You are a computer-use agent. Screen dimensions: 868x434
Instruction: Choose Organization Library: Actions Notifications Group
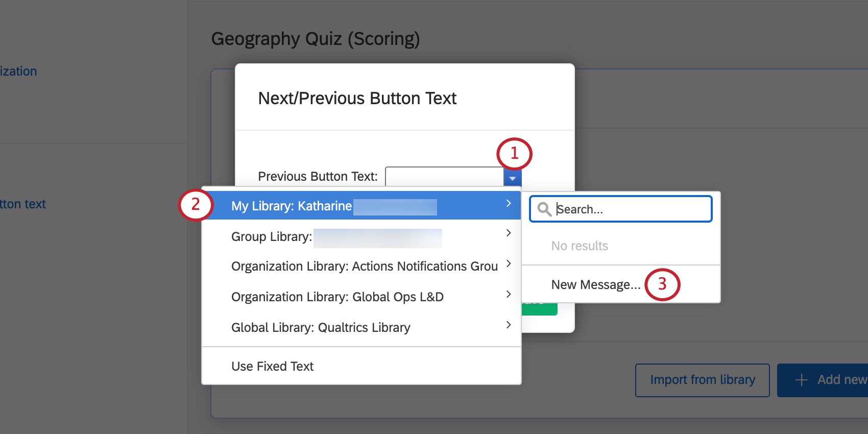click(x=364, y=267)
